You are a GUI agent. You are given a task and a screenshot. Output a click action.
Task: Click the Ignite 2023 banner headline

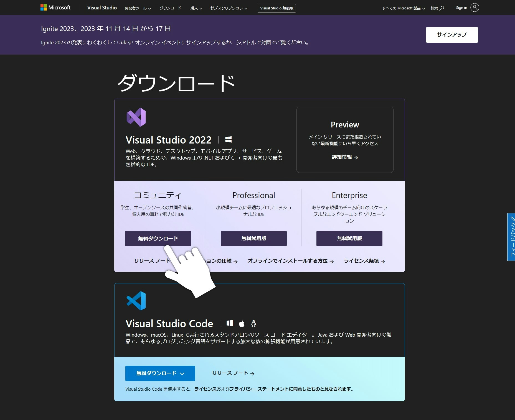click(106, 29)
